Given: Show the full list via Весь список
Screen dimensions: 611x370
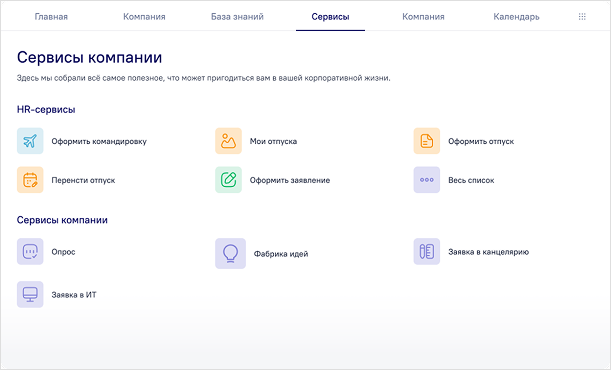Looking at the screenshot, I should 471,180.
